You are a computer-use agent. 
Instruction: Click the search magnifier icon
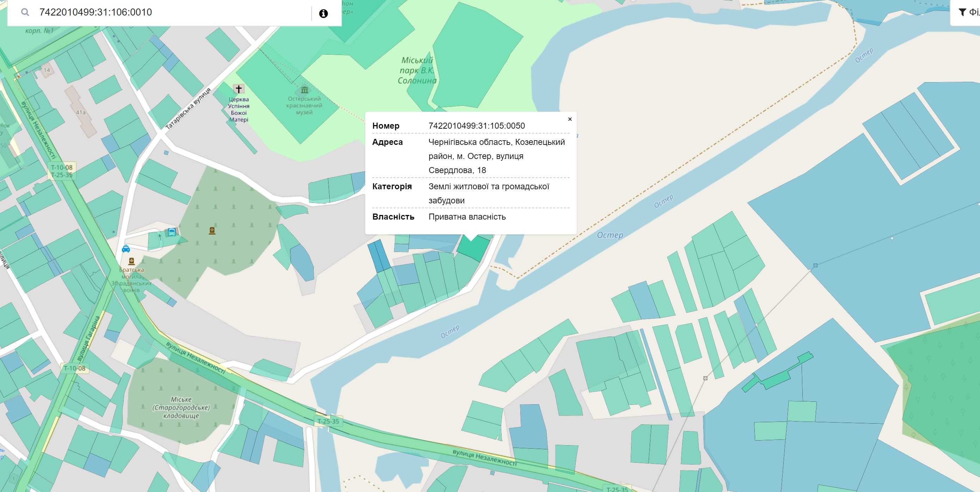coord(25,12)
